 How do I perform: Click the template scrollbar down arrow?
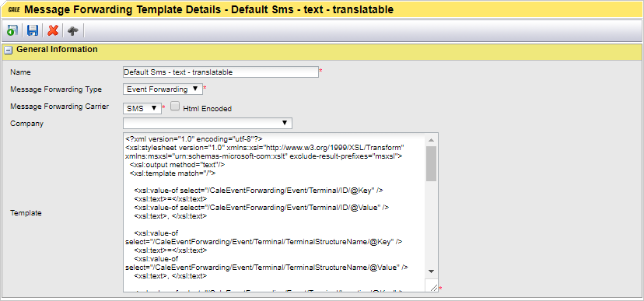pos(431,271)
